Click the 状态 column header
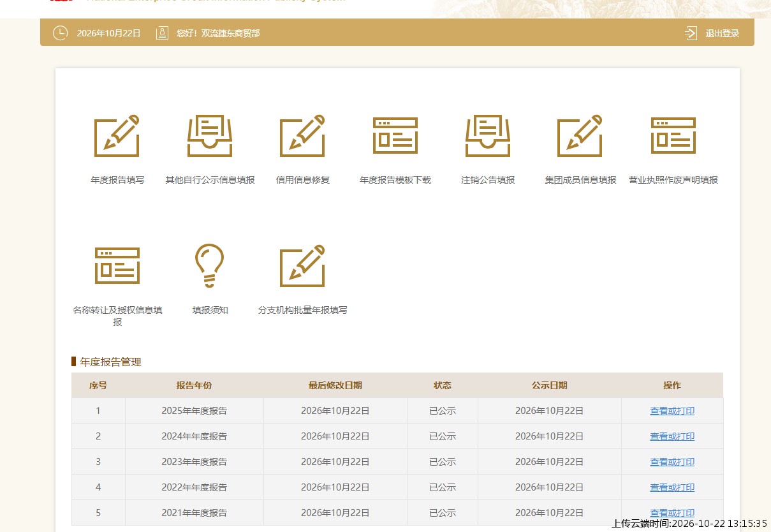Image resolution: width=771 pixels, height=532 pixels. click(x=443, y=385)
